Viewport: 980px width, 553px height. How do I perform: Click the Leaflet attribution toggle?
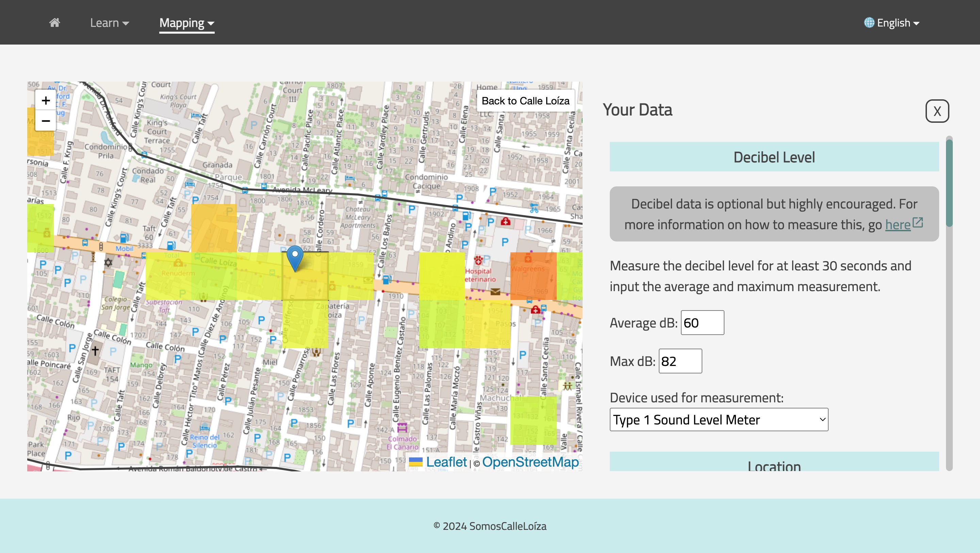[x=416, y=463]
